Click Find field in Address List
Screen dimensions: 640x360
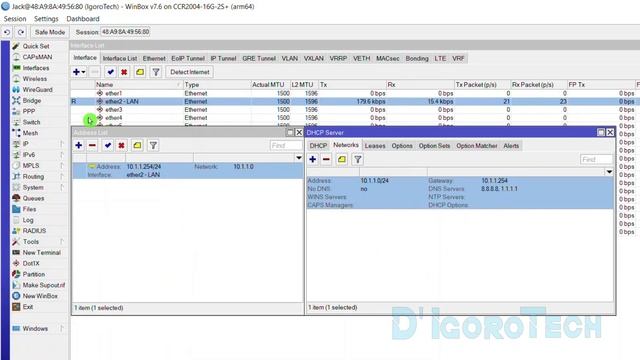point(286,145)
